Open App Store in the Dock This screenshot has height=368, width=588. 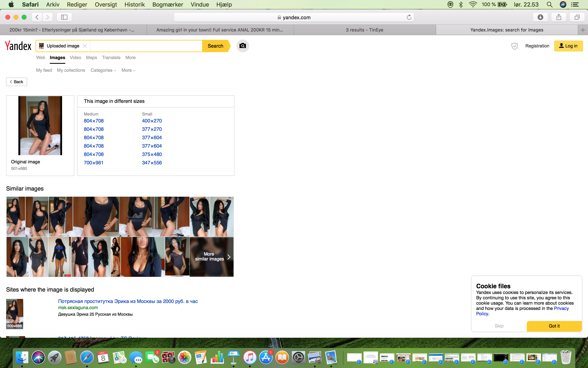pyautogui.click(x=266, y=357)
